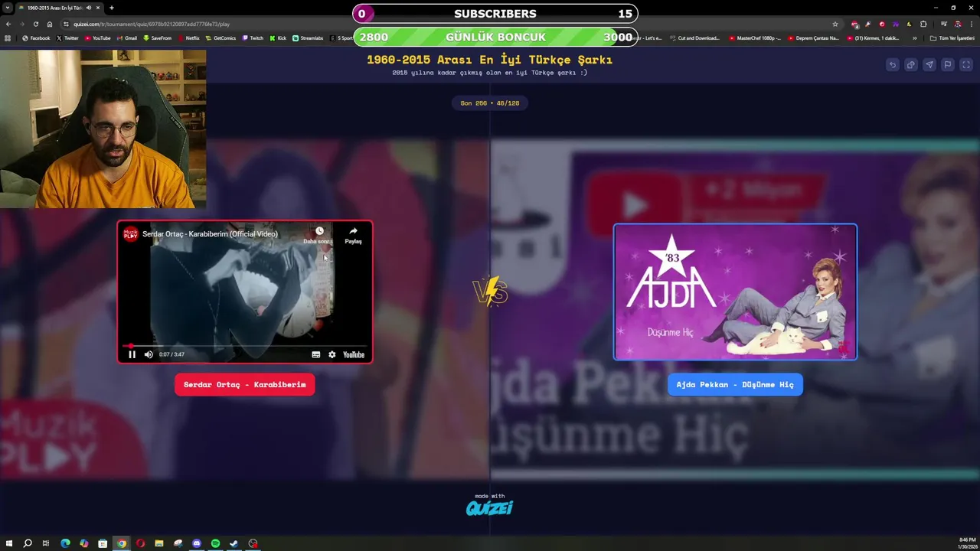This screenshot has width=980, height=551.
Task: Mute the tab via speaker icon
Action: 90,8
